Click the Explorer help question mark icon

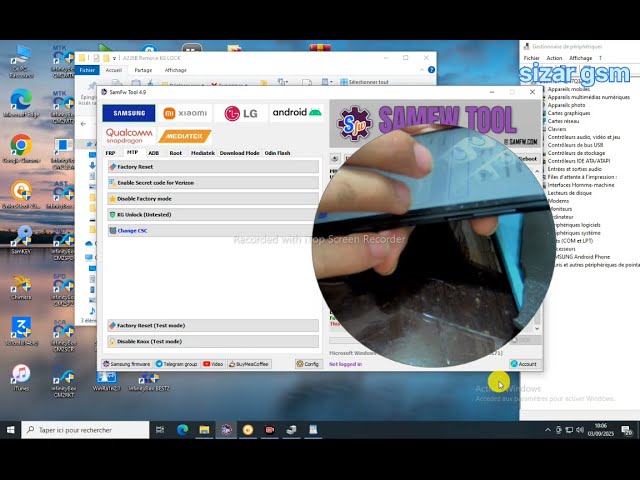431,70
